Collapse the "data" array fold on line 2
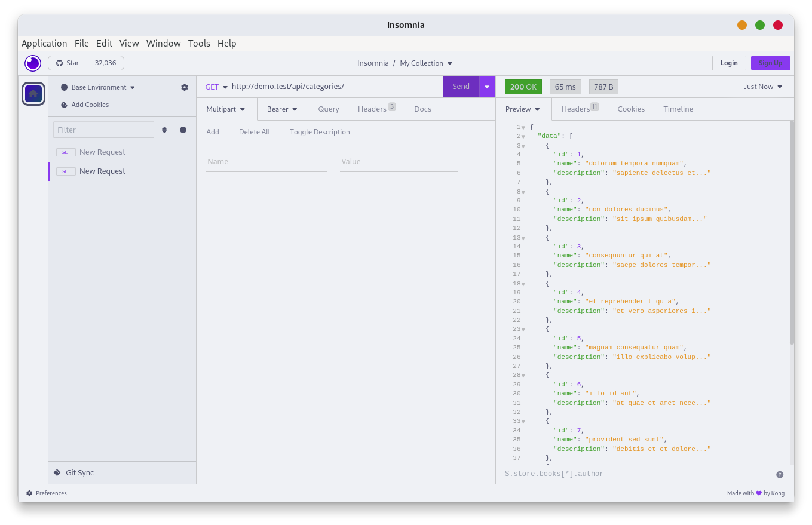Image resolution: width=812 pixels, height=525 pixels. coord(523,137)
